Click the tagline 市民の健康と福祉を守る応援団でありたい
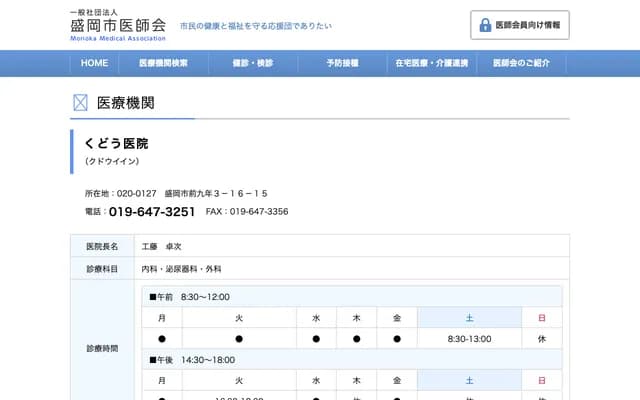Screen dimensions: 640x400 tap(255, 25)
